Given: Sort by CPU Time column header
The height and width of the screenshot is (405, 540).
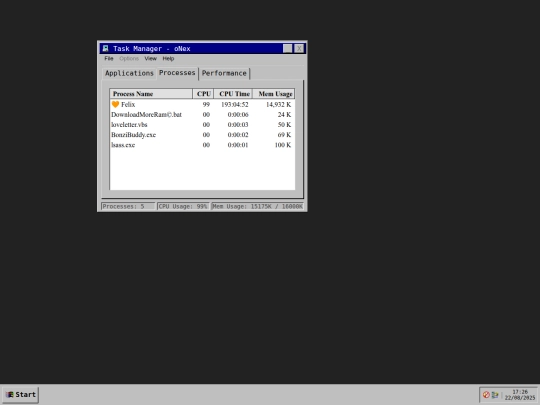Looking at the screenshot, I should click(x=233, y=94).
